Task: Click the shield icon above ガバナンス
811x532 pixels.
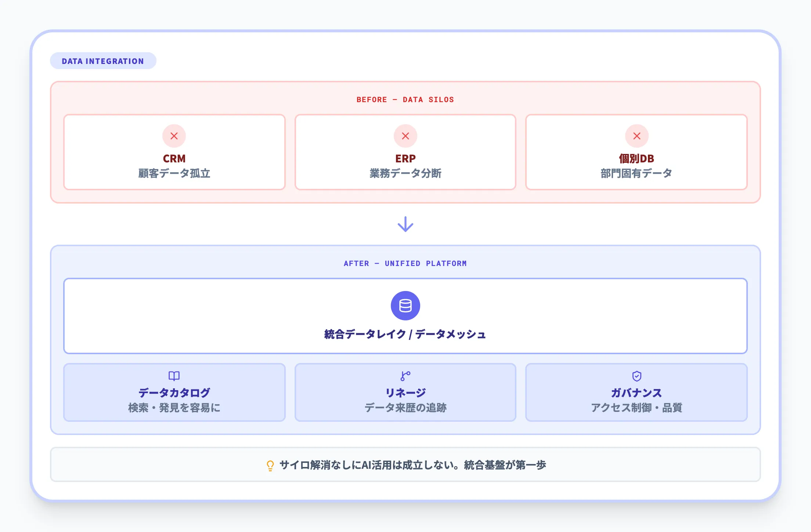Action: [x=637, y=376]
